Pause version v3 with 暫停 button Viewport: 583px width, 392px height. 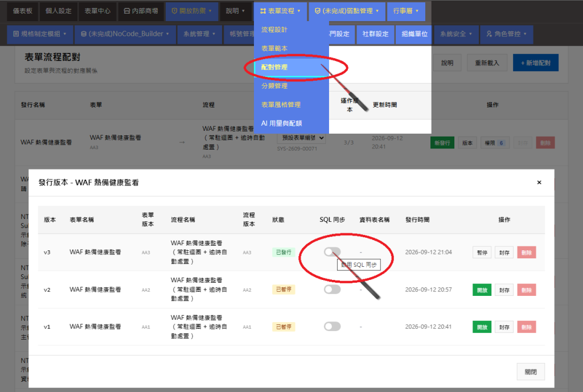tap(482, 253)
